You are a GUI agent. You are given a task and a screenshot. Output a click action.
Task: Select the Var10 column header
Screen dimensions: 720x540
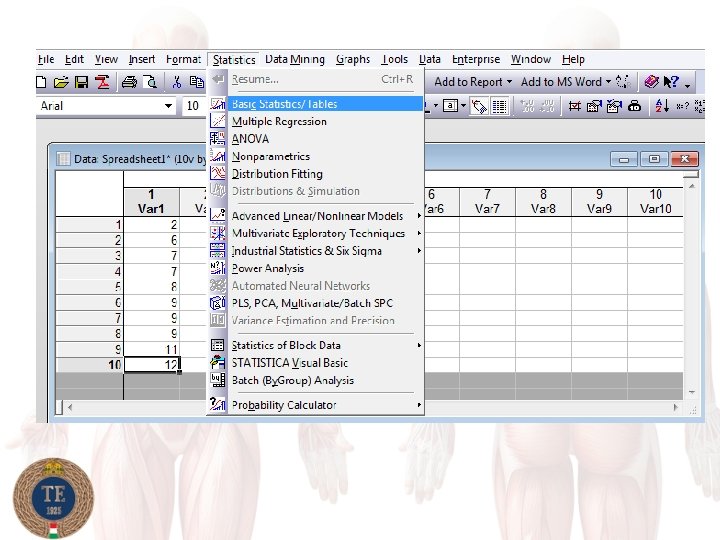(655, 202)
